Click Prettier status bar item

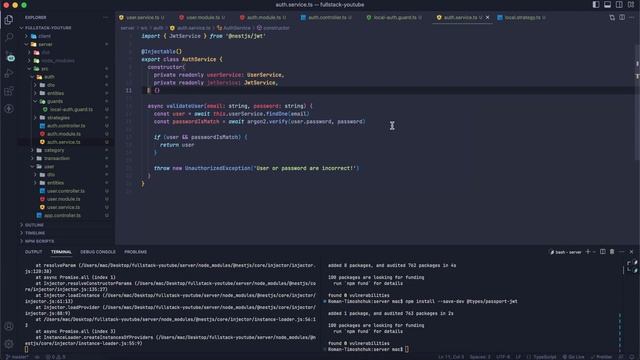[601, 357]
